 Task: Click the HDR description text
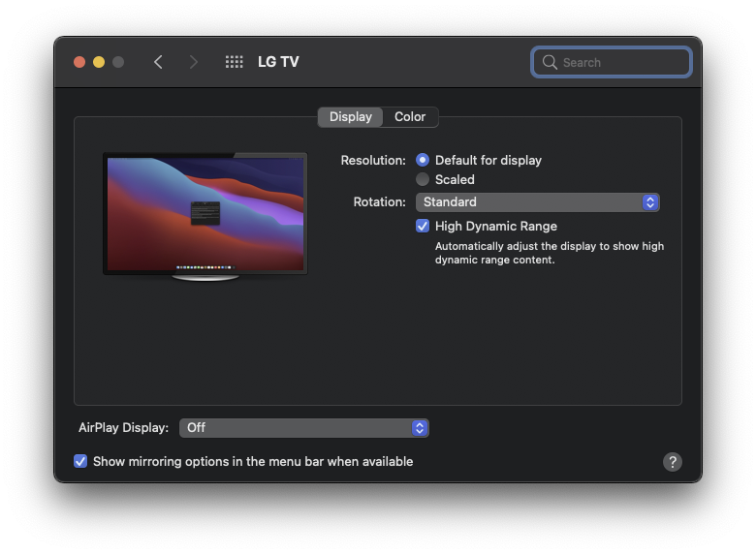click(x=550, y=253)
